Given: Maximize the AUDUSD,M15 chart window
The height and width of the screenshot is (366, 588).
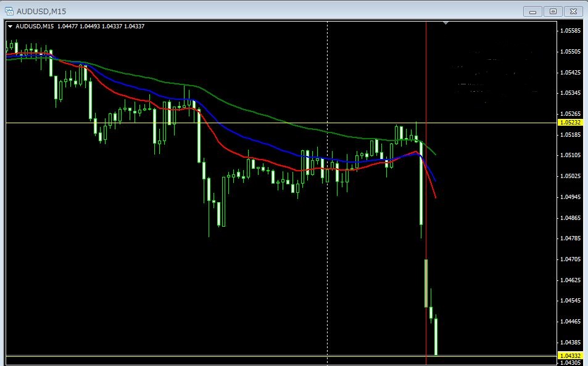Looking at the screenshot, I should coord(553,12).
